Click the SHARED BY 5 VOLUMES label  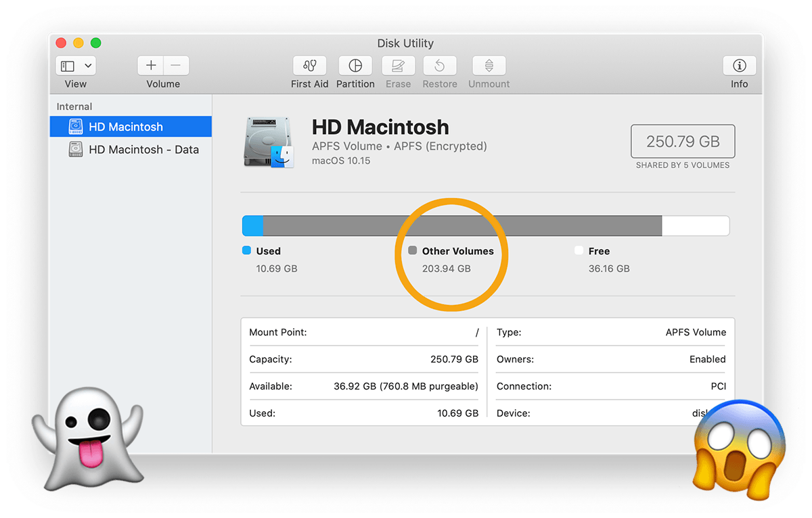pyautogui.click(x=683, y=165)
